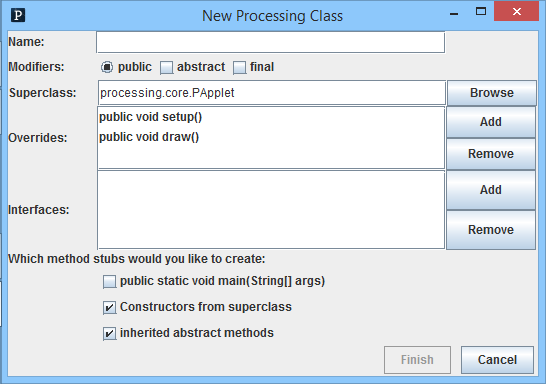Viewport: 546px width, 384px height.
Task: Toggle inherited abstract methods checkbox
Action: pos(109,334)
